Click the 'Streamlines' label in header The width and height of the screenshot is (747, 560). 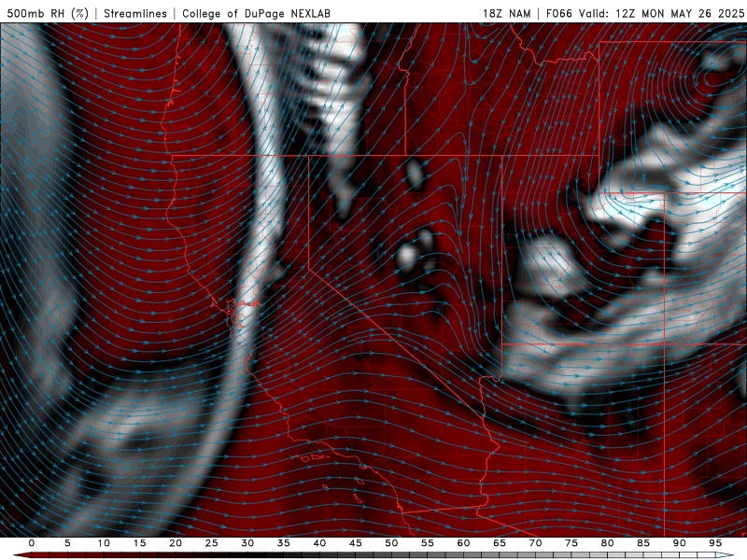pos(135,13)
